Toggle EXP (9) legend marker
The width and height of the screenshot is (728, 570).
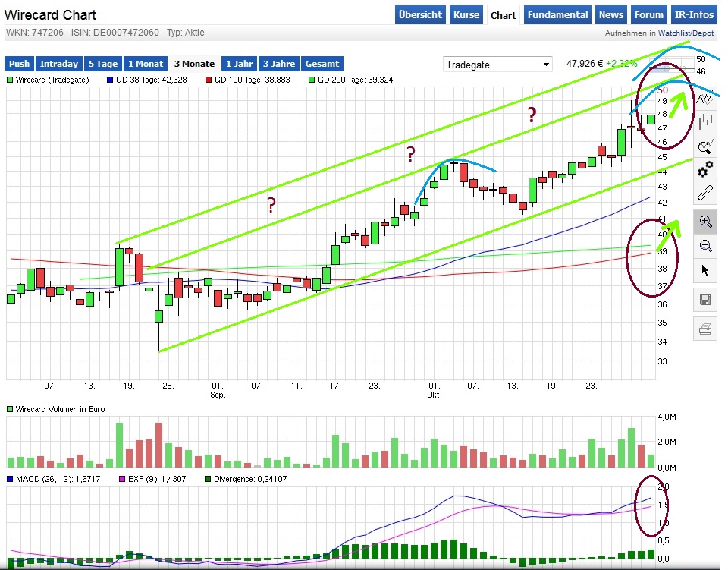point(122,479)
